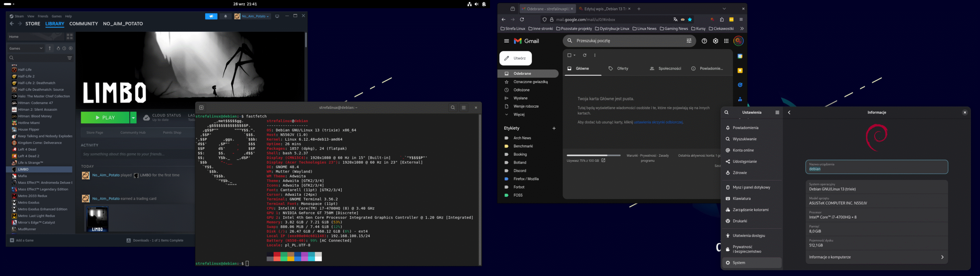The image size is (980, 276).
Task: Open Gmail support help icon
Action: (704, 41)
